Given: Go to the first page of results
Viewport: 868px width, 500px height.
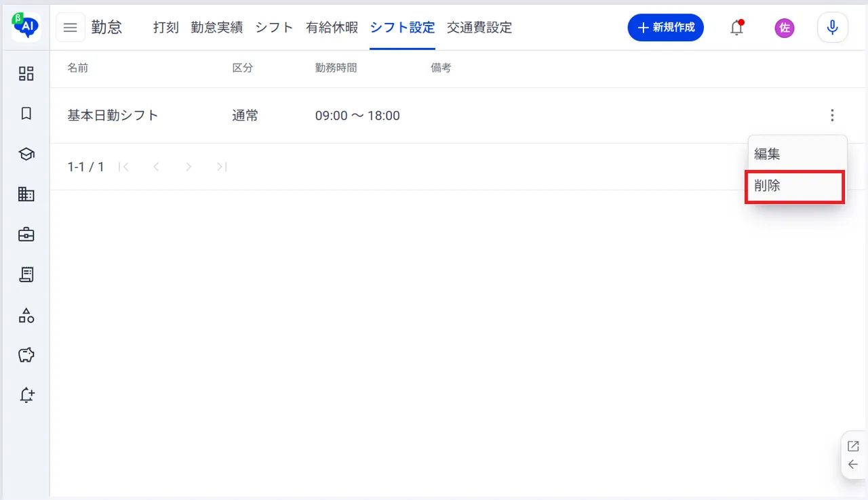Looking at the screenshot, I should [123, 167].
